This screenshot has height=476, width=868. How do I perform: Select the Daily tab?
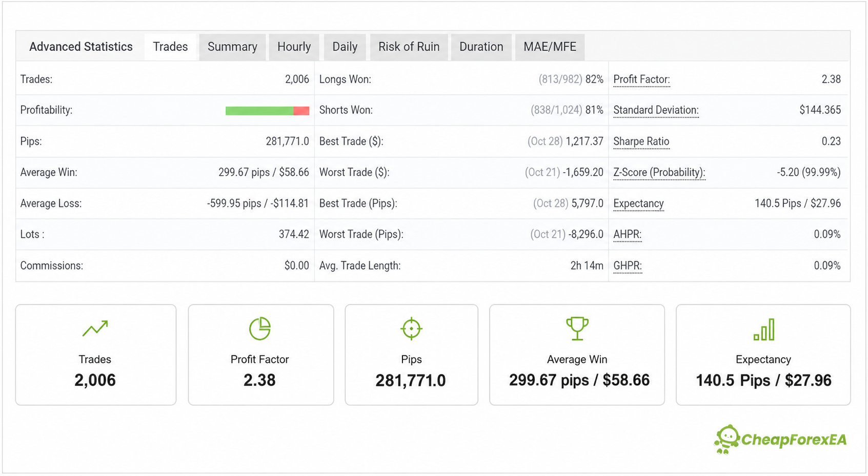click(x=345, y=47)
